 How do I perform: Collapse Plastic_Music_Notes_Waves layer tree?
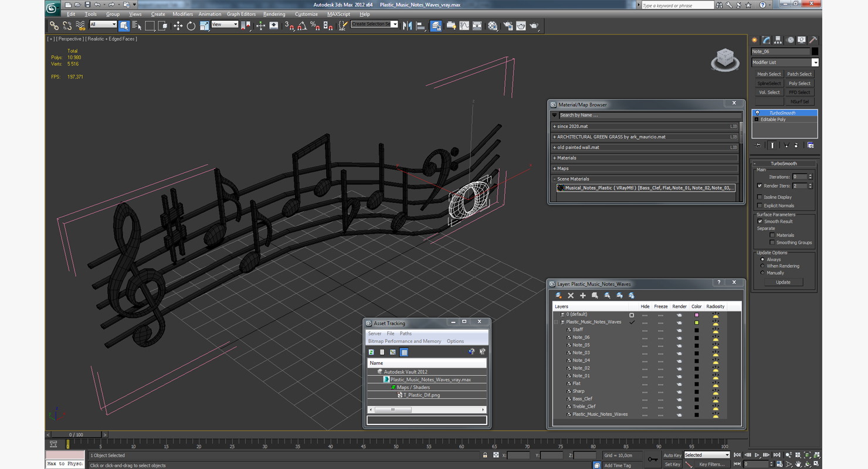click(556, 322)
